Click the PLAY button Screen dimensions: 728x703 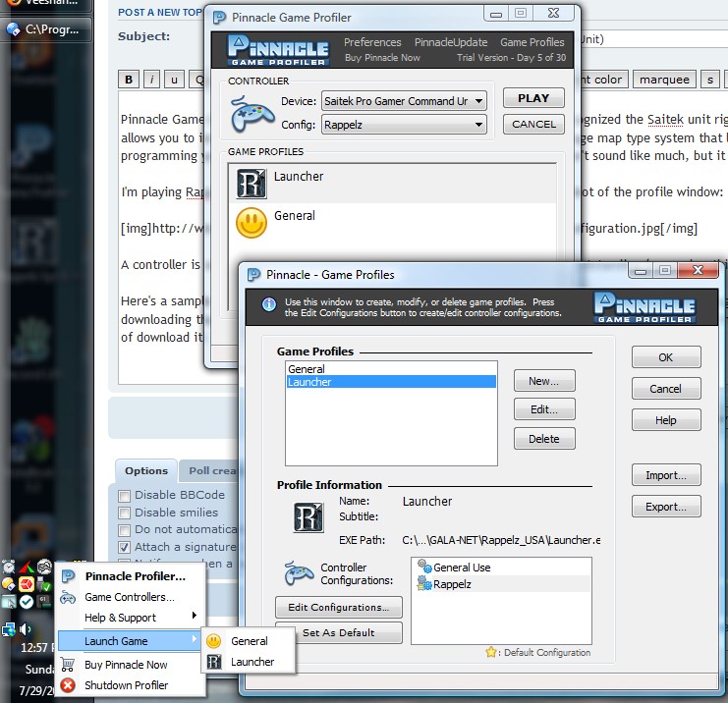pyautogui.click(x=533, y=98)
